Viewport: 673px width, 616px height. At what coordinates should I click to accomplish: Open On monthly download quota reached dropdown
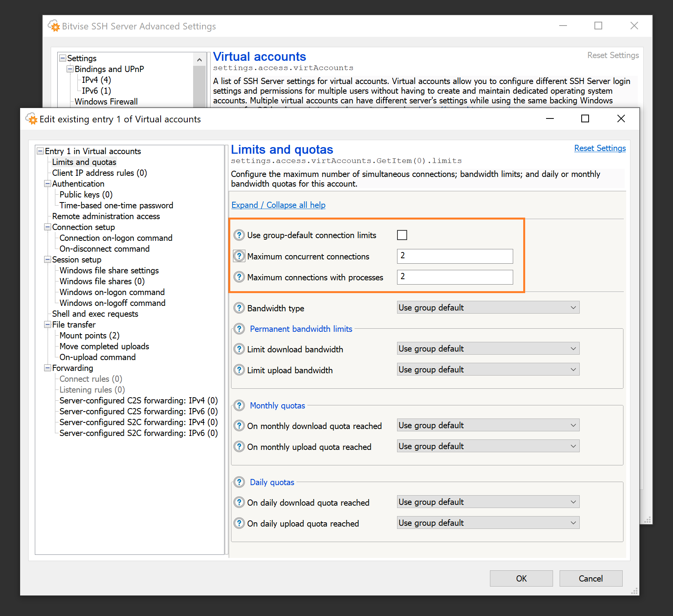[488, 426]
